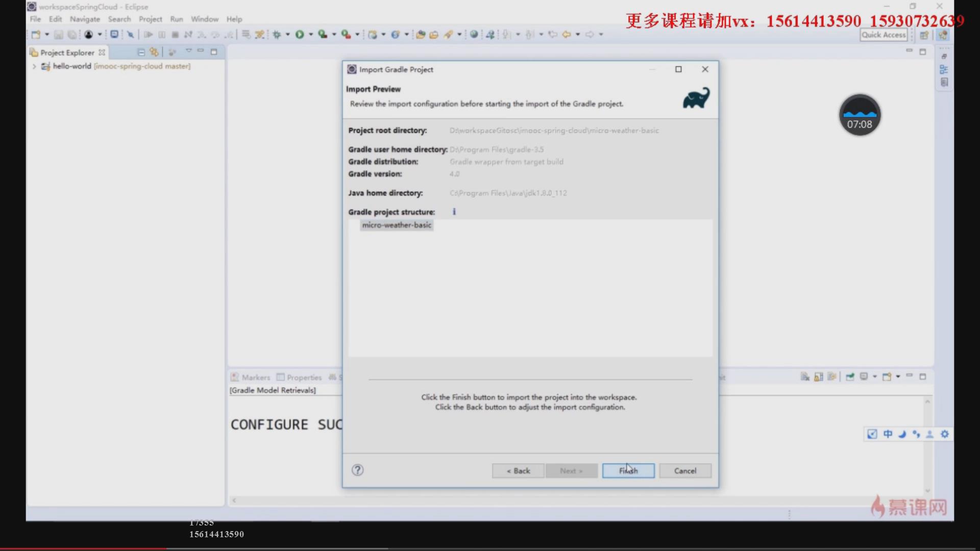
Task: Toggle Link with Editor in Project Explorer
Action: (x=154, y=52)
